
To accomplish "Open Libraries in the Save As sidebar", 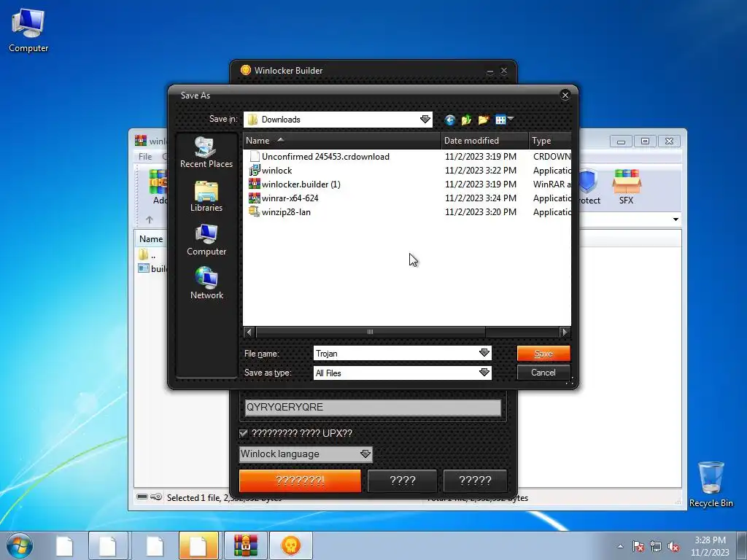I will (x=206, y=196).
